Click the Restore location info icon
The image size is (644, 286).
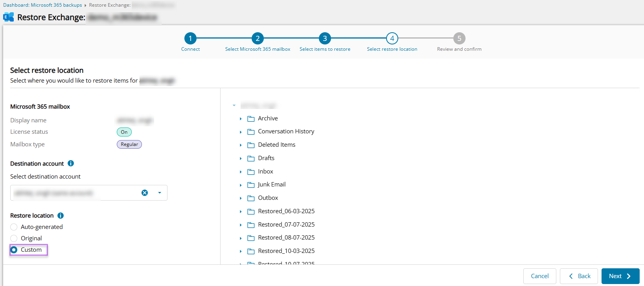click(61, 216)
